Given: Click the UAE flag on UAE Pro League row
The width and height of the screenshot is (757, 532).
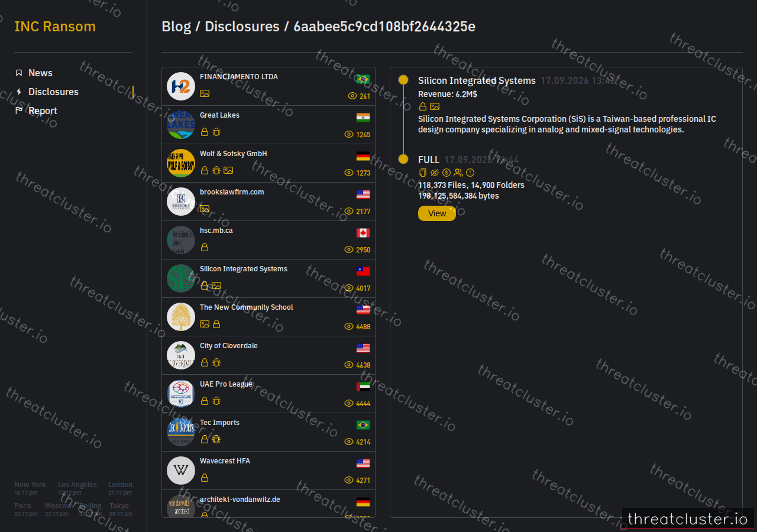Looking at the screenshot, I should coord(363,387).
